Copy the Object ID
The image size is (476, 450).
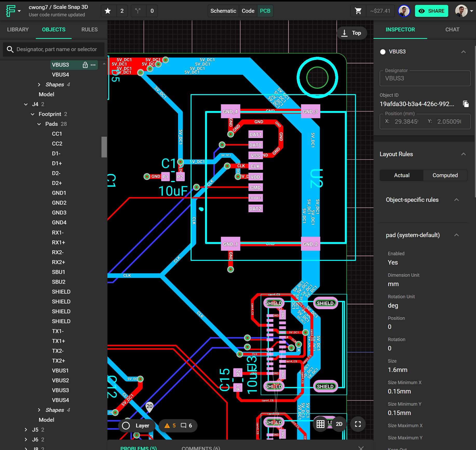pos(466,104)
